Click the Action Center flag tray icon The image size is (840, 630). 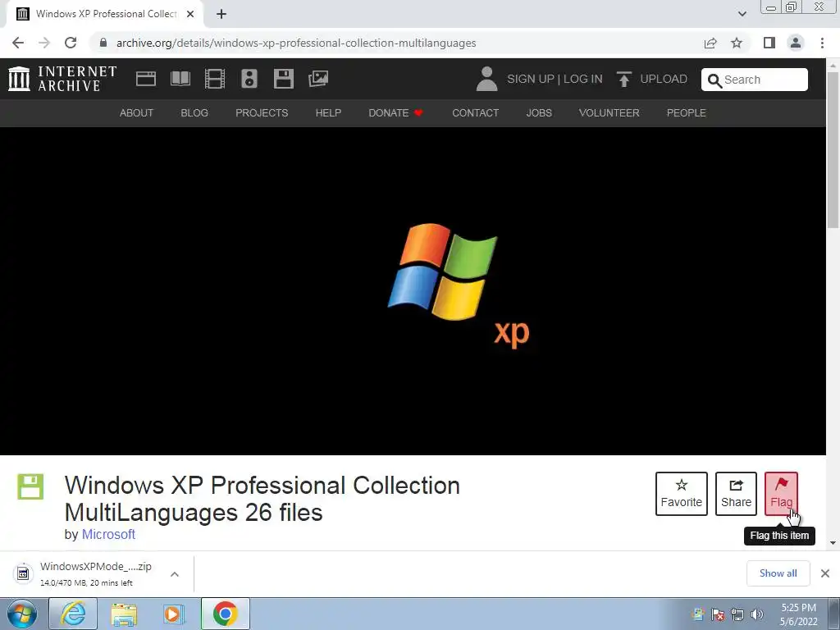[x=718, y=614]
